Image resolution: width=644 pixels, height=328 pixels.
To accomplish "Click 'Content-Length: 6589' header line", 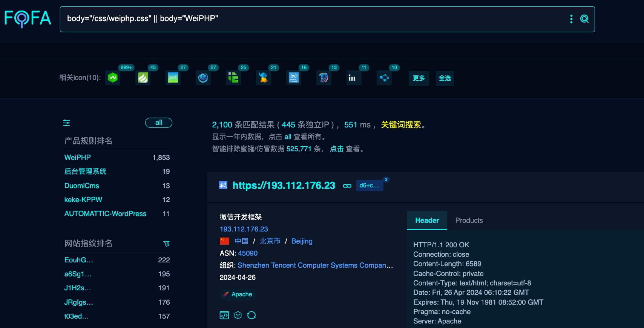I will point(447,264).
